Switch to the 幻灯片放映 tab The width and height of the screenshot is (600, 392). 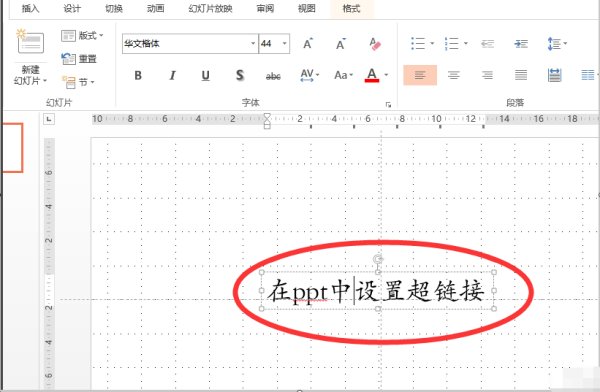pos(210,8)
